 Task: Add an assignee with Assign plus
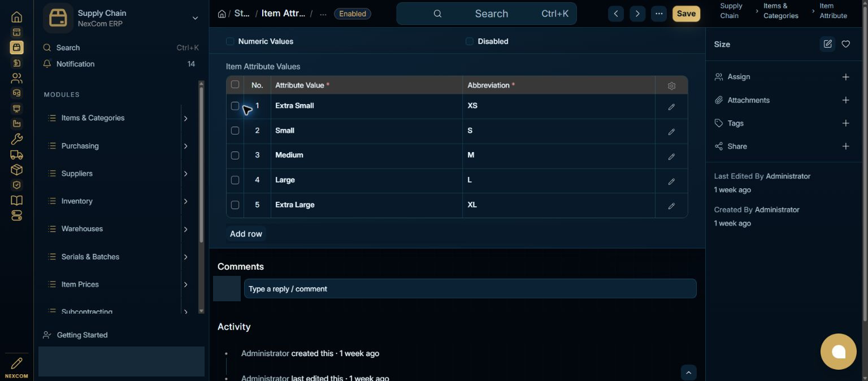[x=845, y=77]
